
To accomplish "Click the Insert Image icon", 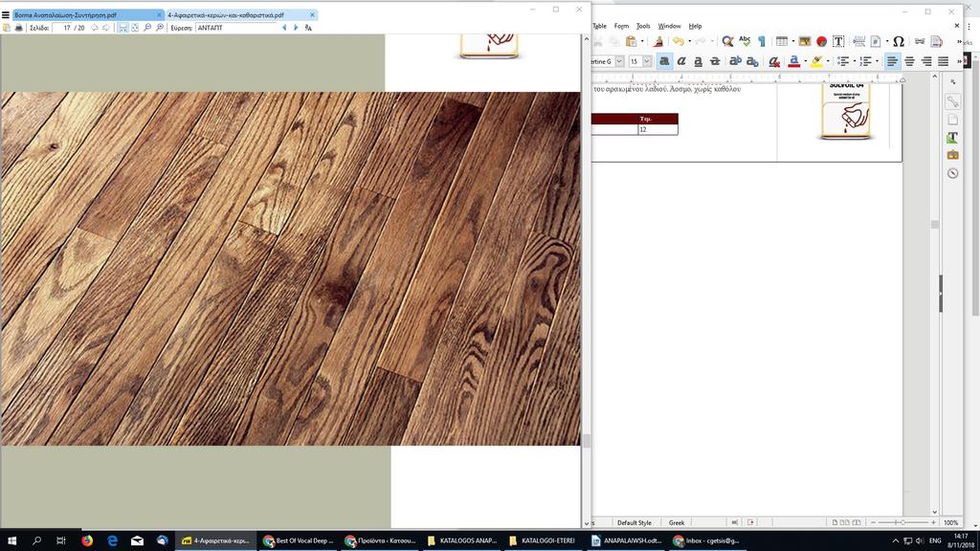I will pos(804,41).
